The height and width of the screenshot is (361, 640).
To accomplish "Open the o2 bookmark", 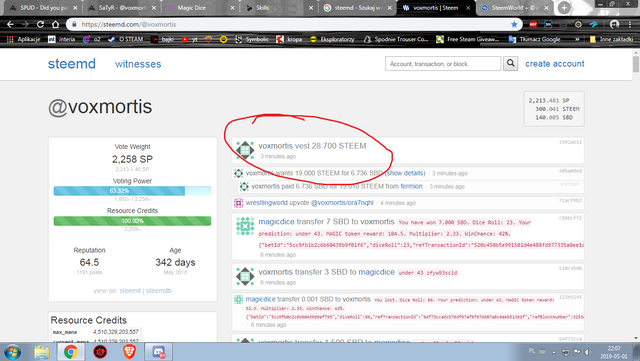I will (x=92, y=39).
